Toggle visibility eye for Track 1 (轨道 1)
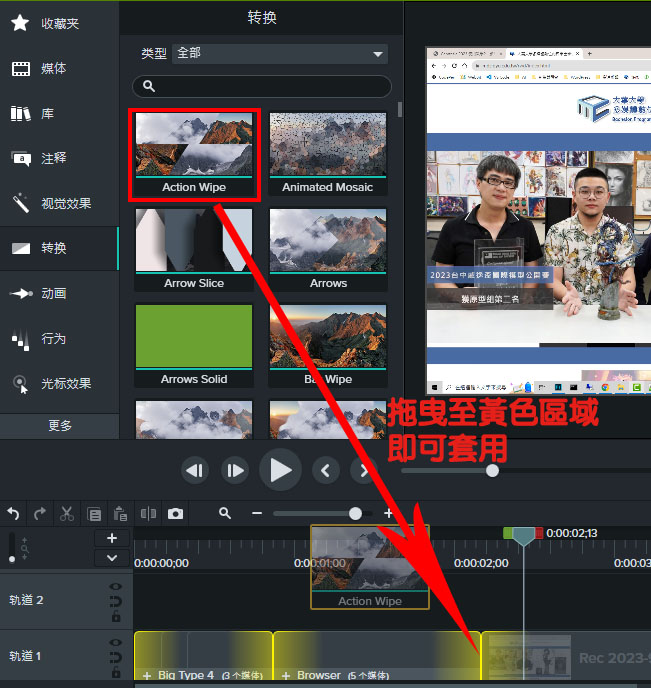Image resolution: width=651 pixels, height=688 pixels. pyautogui.click(x=115, y=643)
